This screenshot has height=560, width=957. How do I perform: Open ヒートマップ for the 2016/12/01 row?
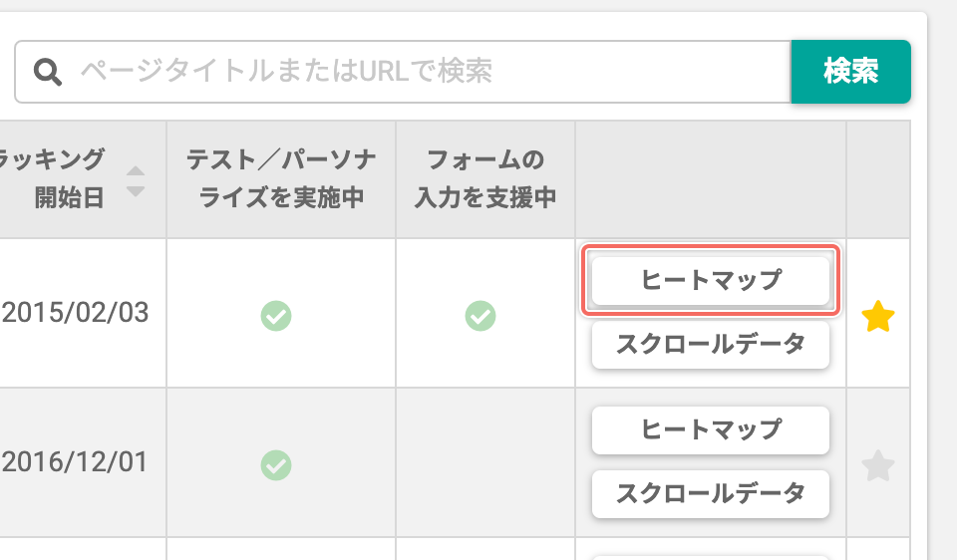(711, 430)
